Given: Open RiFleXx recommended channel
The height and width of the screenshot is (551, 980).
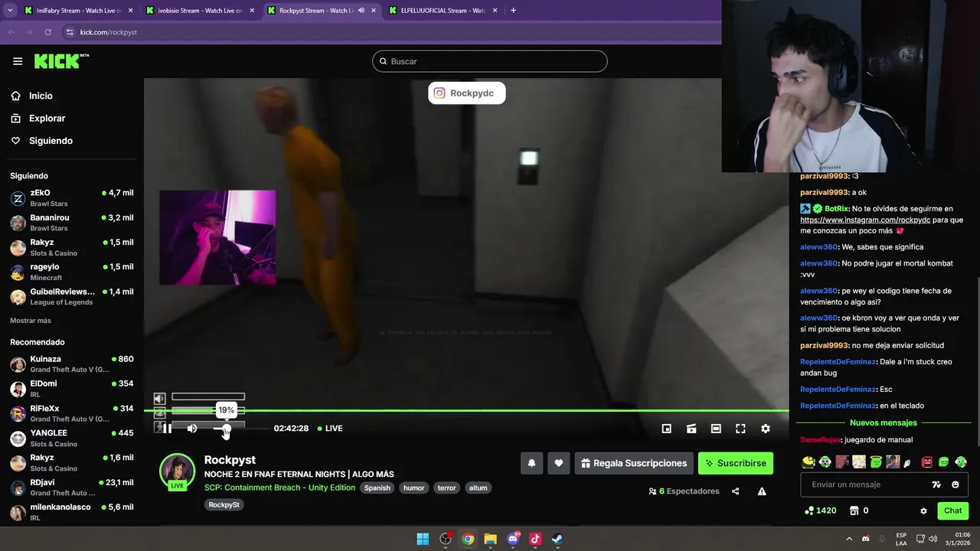Looking at the screenshot, I should pos(72,413).
